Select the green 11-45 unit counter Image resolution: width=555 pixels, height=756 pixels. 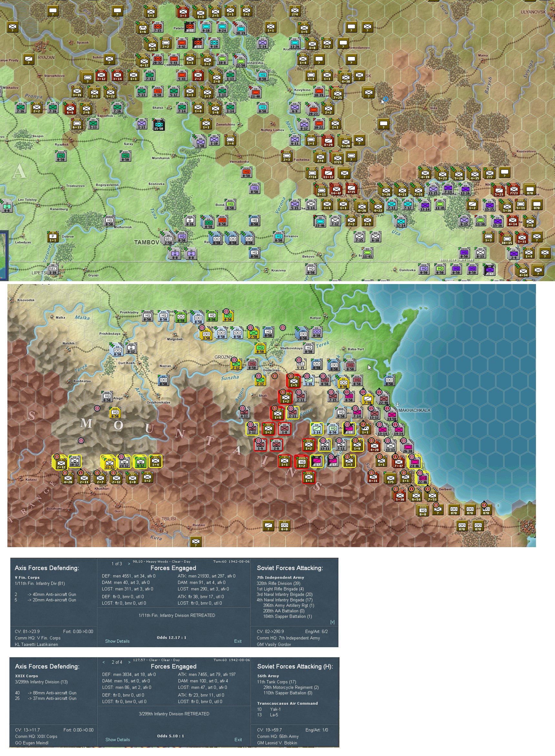(x=440, y=205)
